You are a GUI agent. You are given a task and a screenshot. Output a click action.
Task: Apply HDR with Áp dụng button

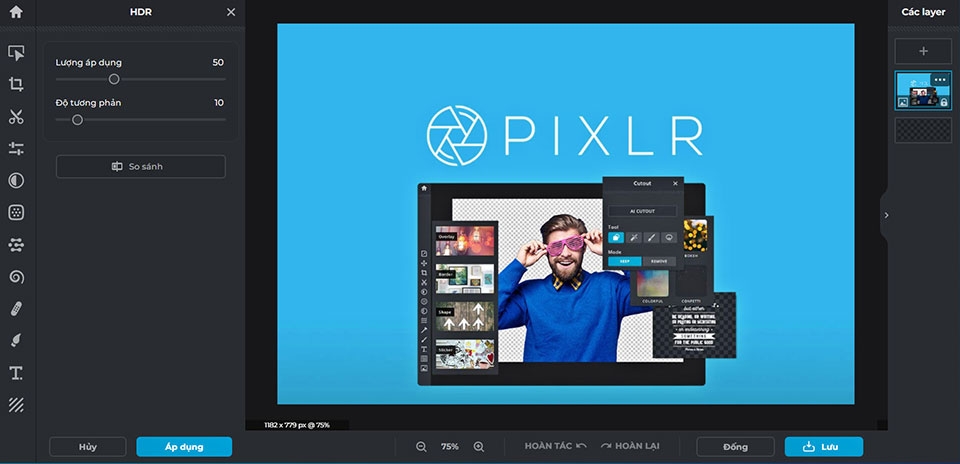click(x=184, y=447)
